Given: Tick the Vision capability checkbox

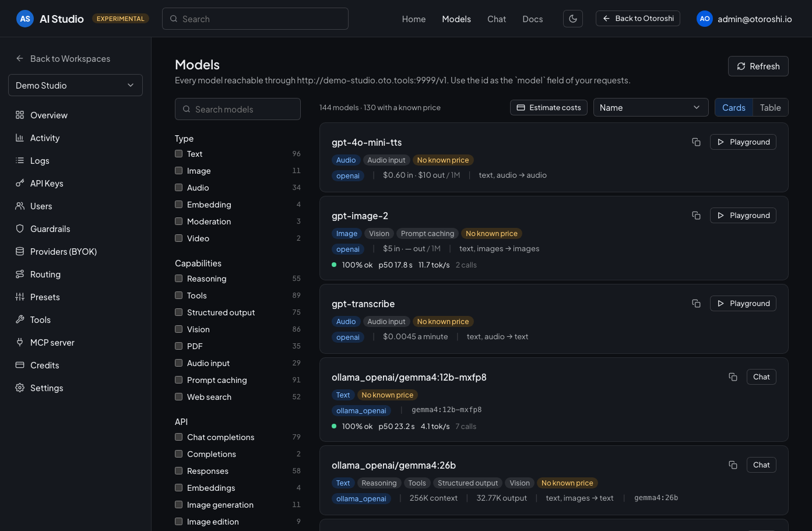Looking at the screenshot, I should pyautogui.click(x=179, y=329).
